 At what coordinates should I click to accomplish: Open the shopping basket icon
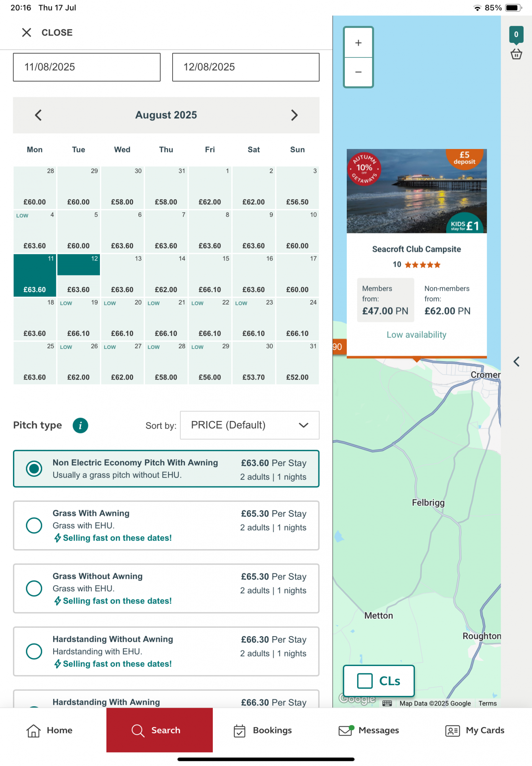click(x=516, y=54)
